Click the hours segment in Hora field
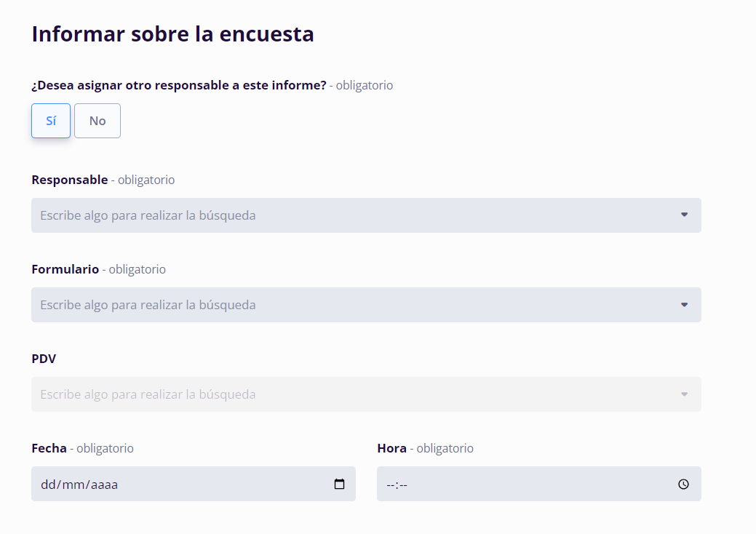 (390, 485)
